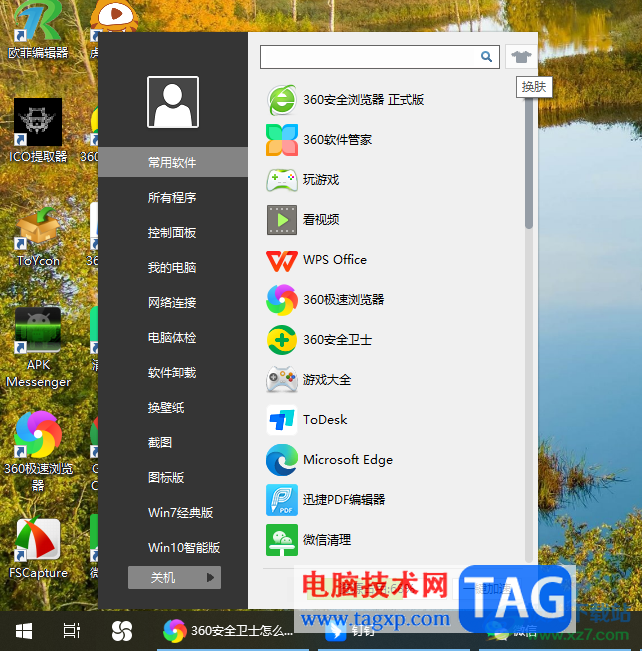The image size is (642, 651).
Task: Open the 看视频 video player icon
Action: coord(282,220)
